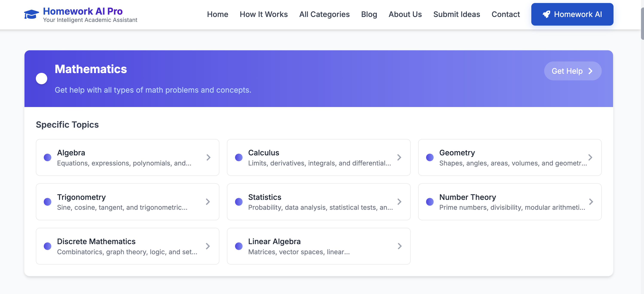644x294 pixels.
Task: Click the purple dot beside Linear Algebra
Action: click(239, 246)
